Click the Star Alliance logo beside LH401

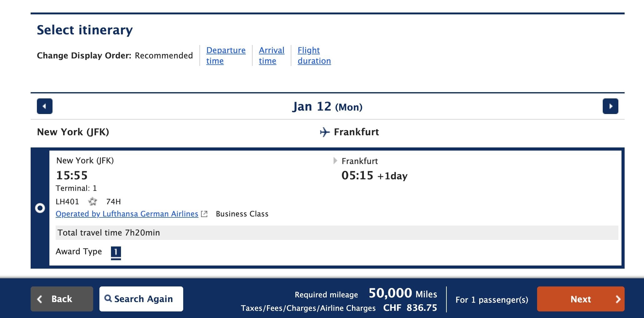pyautogui.click(x=93, y=201)
